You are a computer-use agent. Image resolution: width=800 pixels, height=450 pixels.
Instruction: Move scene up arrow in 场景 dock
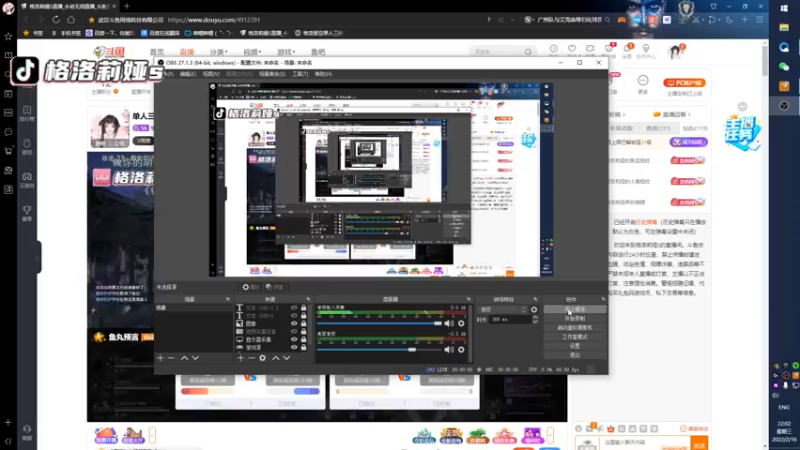(x=184, y=358)
